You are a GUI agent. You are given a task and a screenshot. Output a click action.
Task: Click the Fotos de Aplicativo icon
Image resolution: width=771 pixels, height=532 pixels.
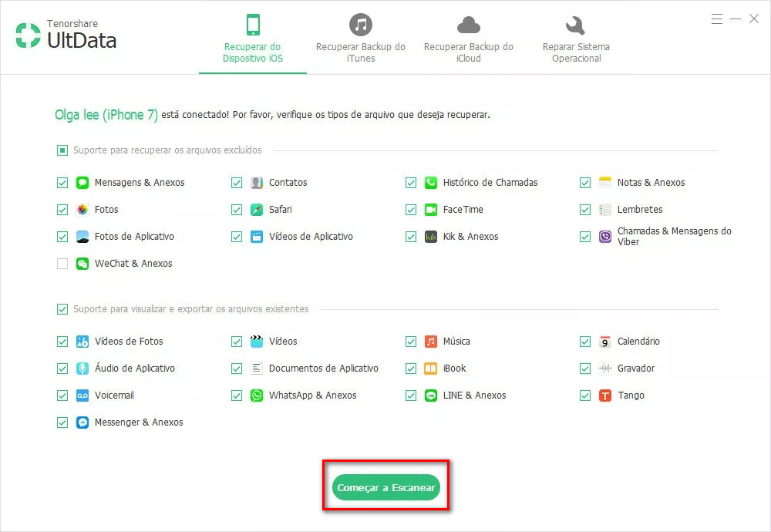click(x=82, y=237)
